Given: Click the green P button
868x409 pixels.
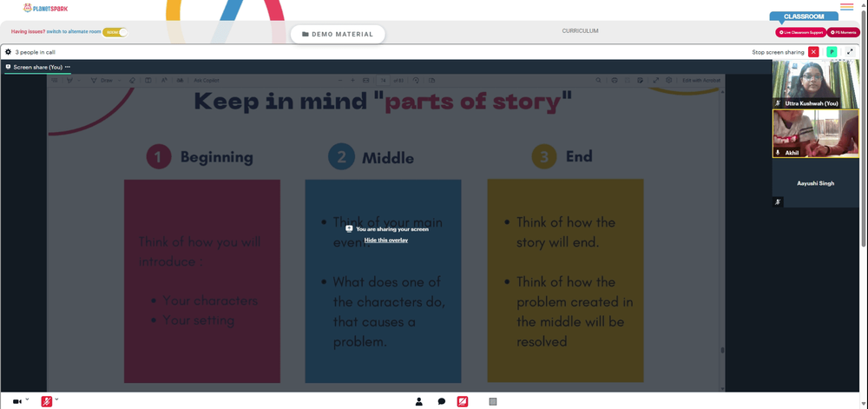Looking at the screenshot, I should click(x=832, y=51).
